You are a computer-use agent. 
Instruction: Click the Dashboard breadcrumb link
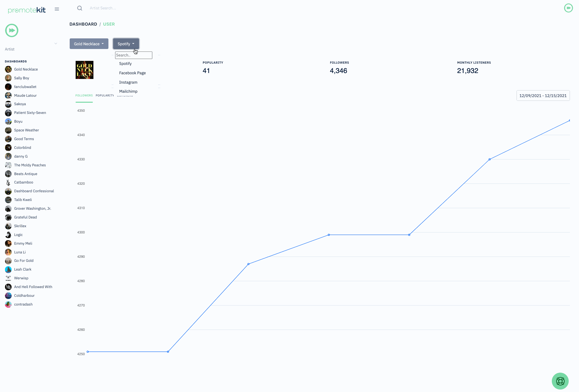coord(83,24)
